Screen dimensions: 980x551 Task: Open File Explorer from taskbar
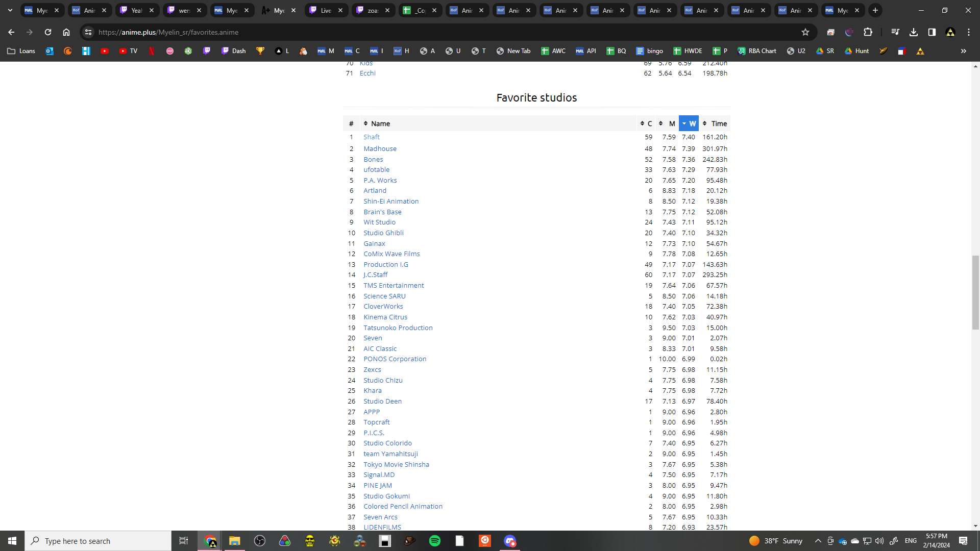pos(234,541)
